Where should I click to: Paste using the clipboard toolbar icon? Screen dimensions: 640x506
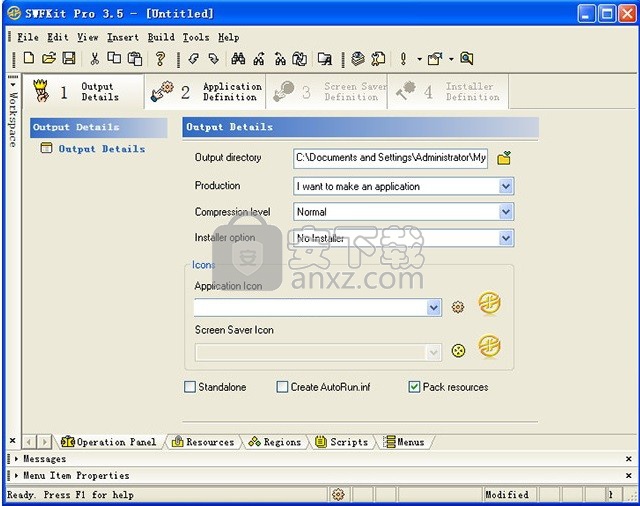(135, 59)
